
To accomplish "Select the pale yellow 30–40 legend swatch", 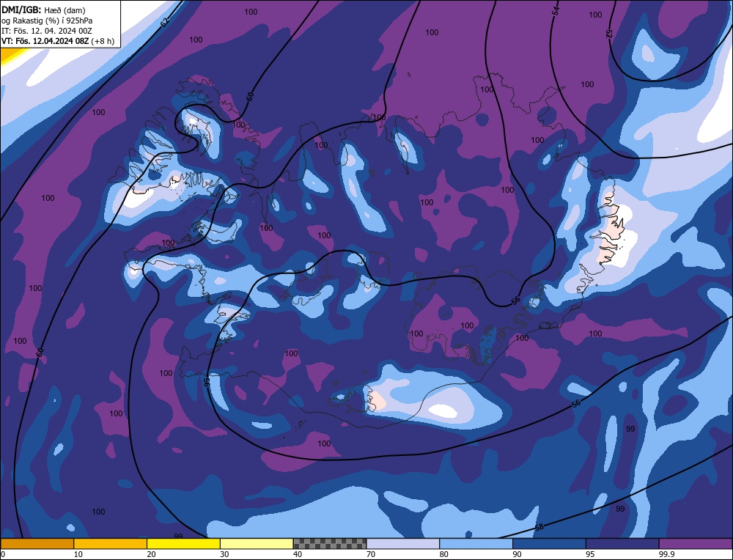I will click(x=257, y=543).
